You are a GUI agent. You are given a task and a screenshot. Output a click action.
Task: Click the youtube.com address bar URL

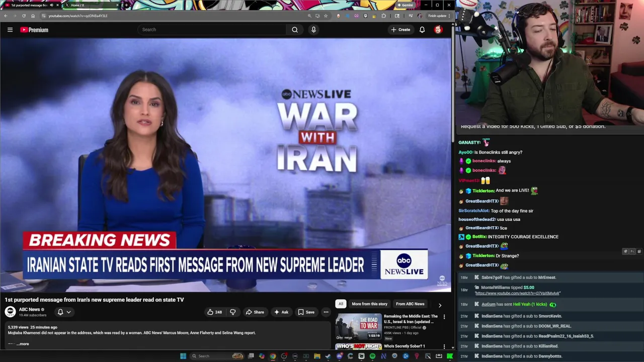[x=78, y=16]
